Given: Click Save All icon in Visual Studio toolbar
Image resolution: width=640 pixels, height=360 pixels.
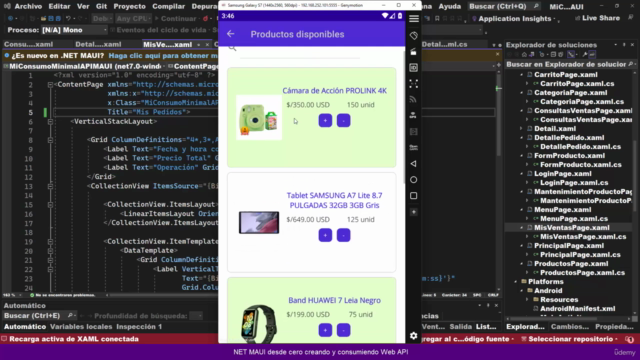Looking at the screenshot, I should [x=58, y=19].
